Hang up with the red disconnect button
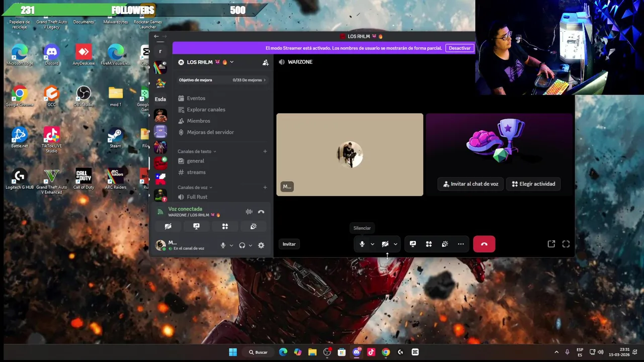This screenshot has width=644, height=362. click(484, 244)
